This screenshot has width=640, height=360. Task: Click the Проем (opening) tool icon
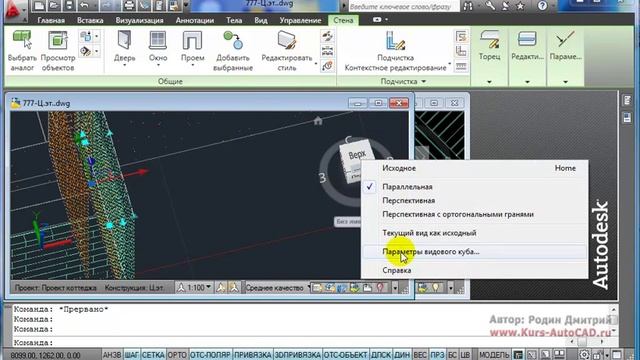click(192, 41)
